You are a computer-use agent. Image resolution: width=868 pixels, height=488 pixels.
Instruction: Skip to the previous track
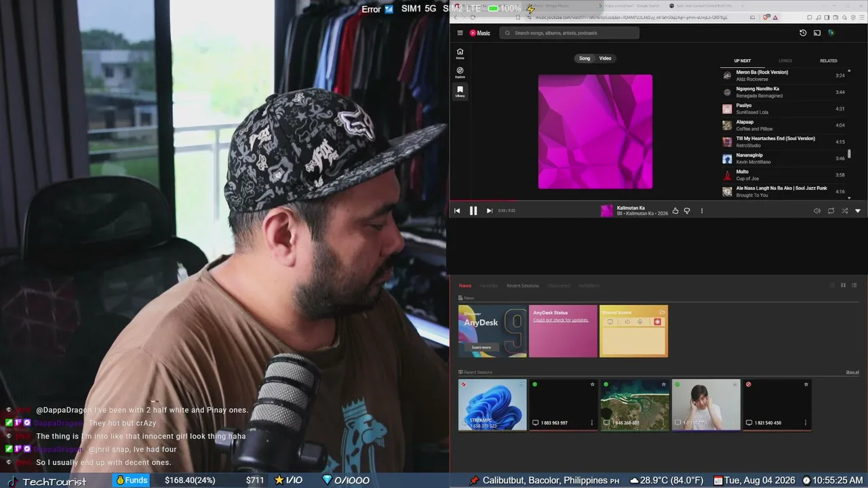click(x=457, y=211)
